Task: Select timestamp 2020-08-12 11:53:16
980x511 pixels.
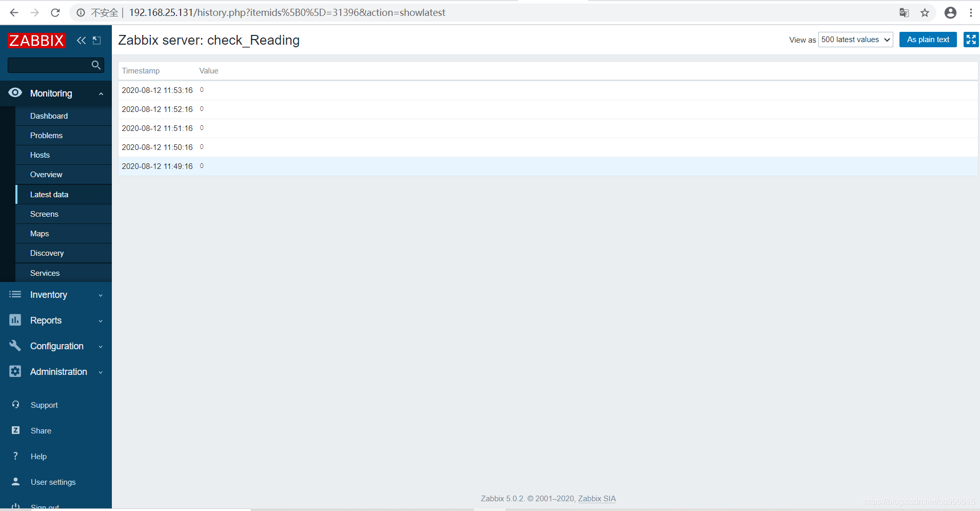Action: [157, 90]
